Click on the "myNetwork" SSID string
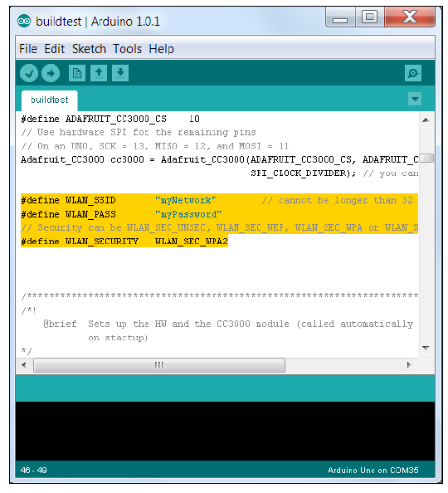Image resolution: width=448 pixels, height=493 pixels. [186, 200]
